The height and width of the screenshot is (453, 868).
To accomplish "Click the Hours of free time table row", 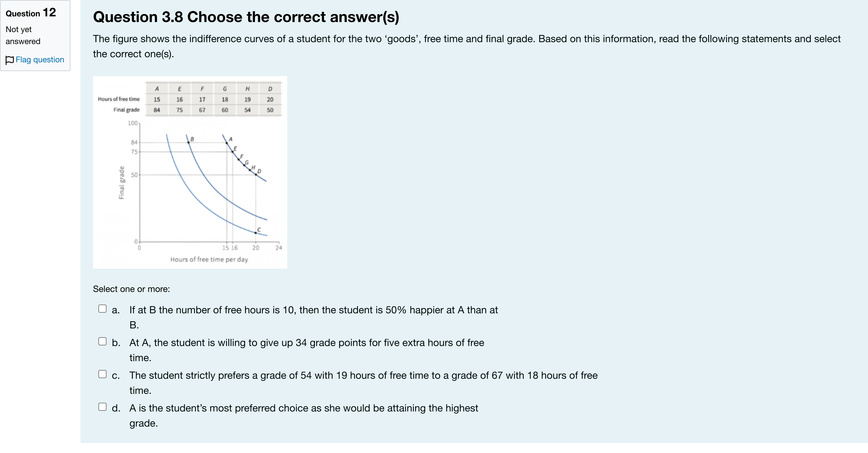I will coord(190,99).
